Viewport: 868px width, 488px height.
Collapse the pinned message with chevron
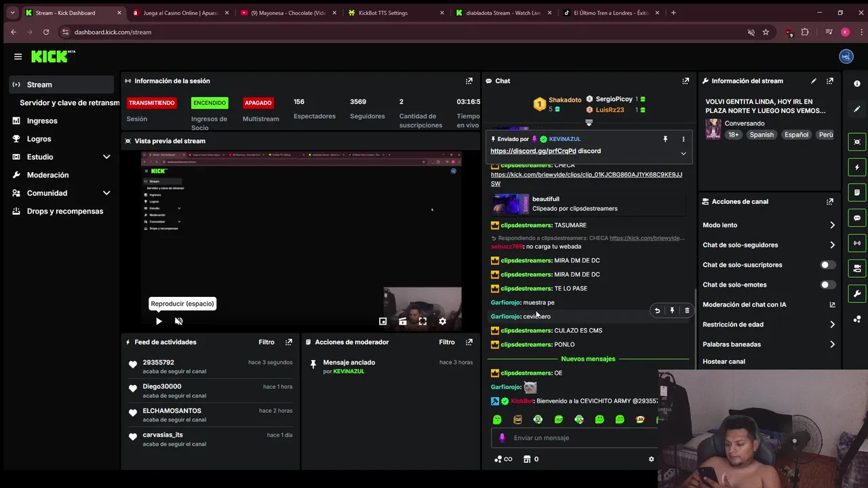(x=683, y=153)
